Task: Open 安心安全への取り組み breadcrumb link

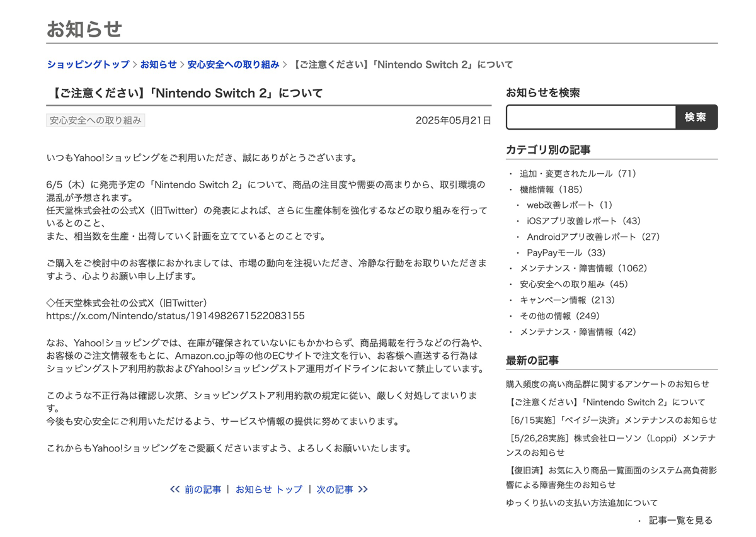Action: (x=233, y=64)
